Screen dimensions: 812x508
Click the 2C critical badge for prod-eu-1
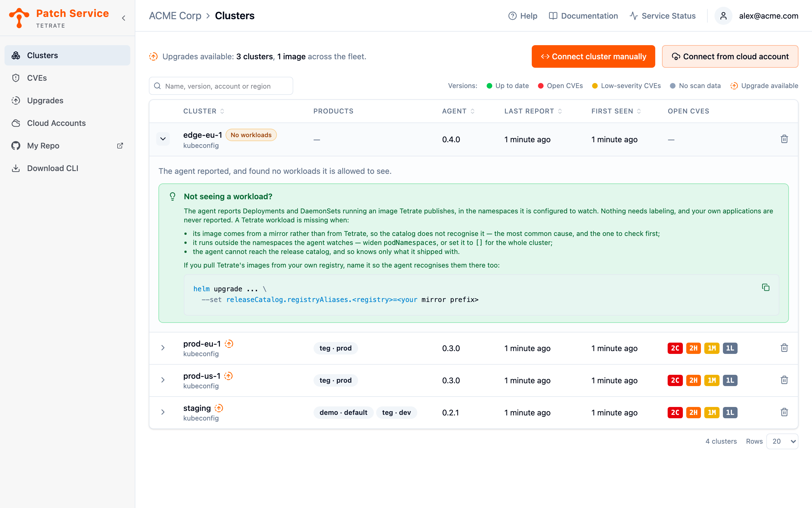[675, 348]
